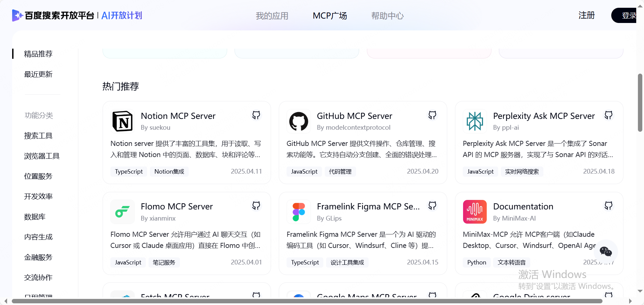
Task: Click 'By xianminx' author text
Action: pos(158,219)
